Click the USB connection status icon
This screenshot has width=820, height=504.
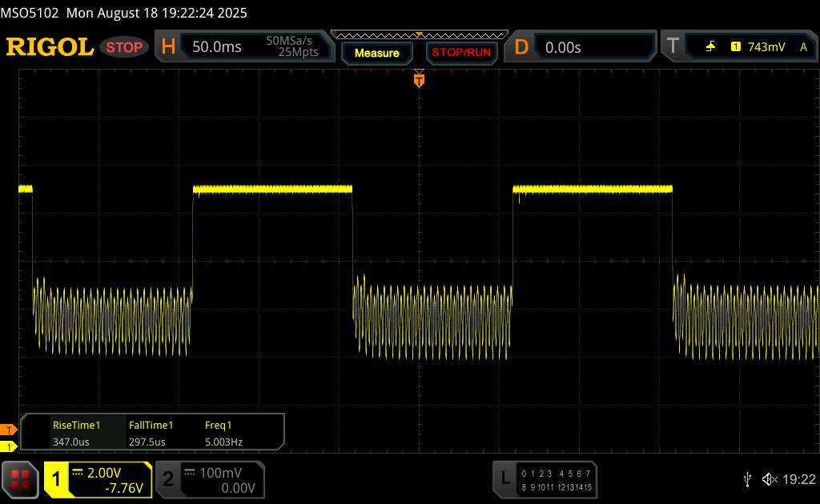(747, 479)
